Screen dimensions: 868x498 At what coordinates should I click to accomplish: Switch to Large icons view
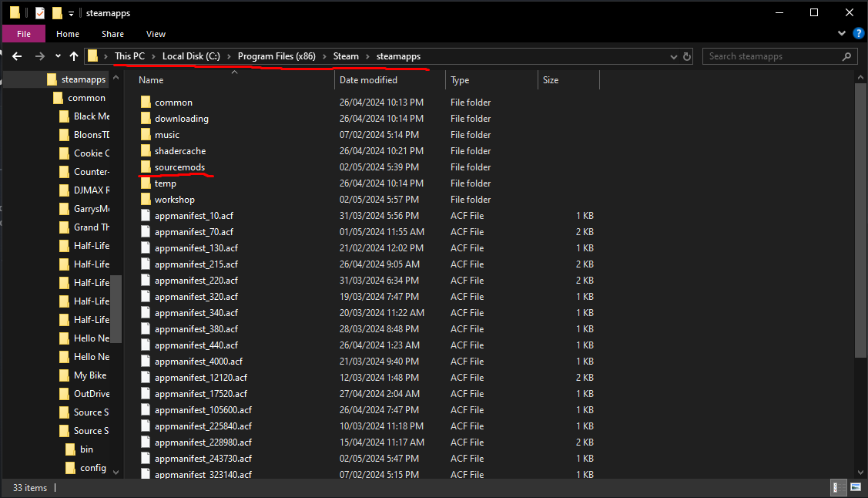pos(855,487)
